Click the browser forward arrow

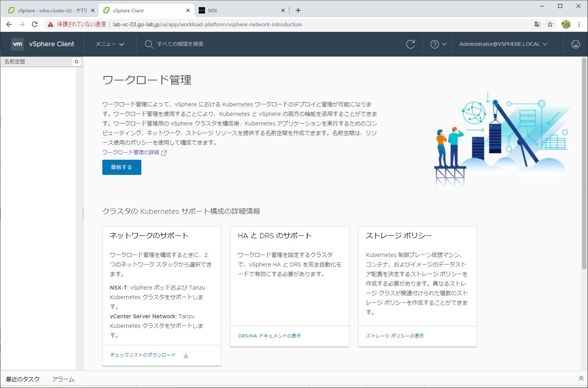pyautogui.click(x=22, y=24)
